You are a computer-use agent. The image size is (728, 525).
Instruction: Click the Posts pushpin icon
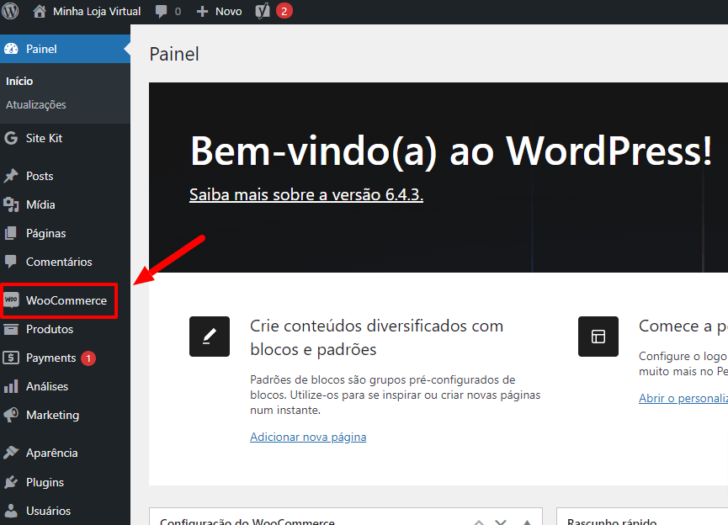[x=11, y=176]
